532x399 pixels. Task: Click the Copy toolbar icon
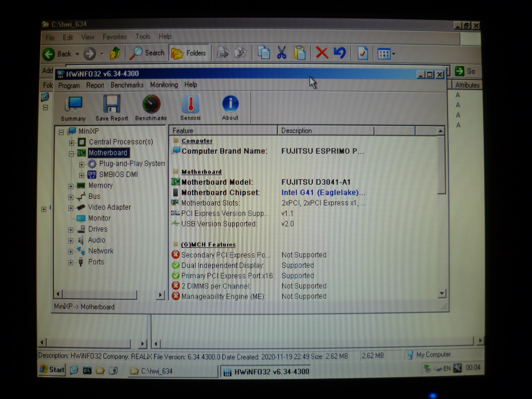pyautogui.click(x=264, y=53)
